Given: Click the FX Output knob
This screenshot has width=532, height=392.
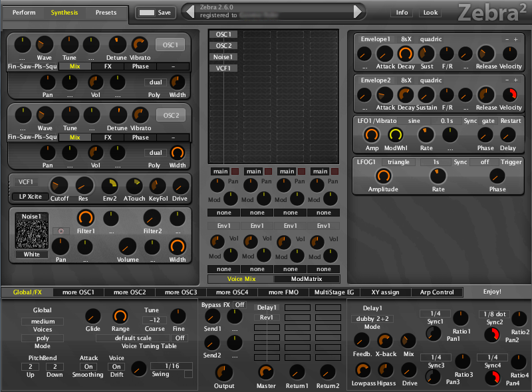Looking at the screenshot, I should click(x=224, y=373).
